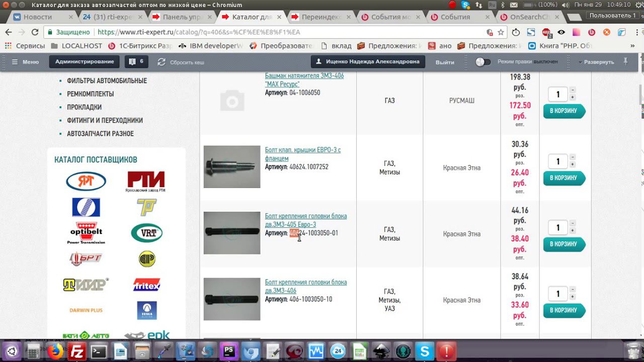
Task: Select the Fritex supplier logo
Action: (146, 285)
